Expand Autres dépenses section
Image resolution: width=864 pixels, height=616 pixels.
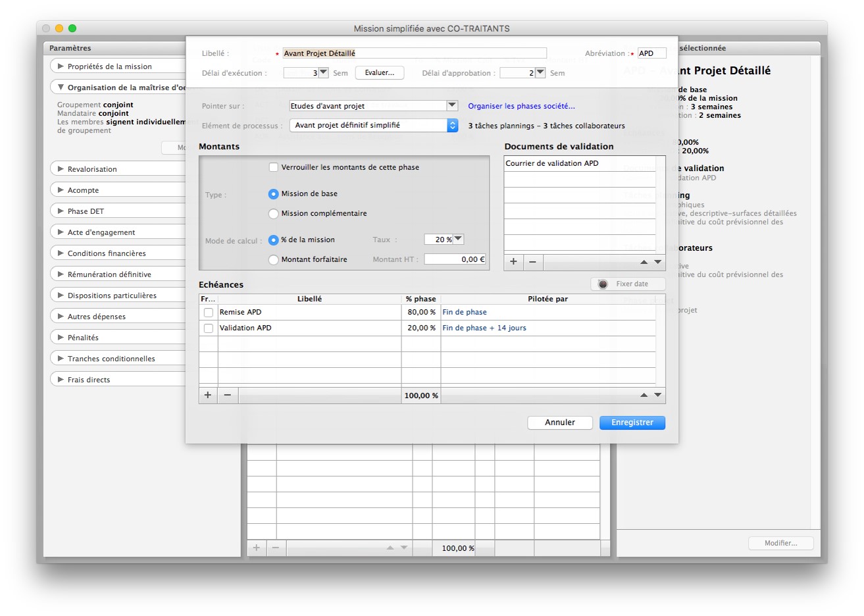pyautogui.click(x=61, y=317)
